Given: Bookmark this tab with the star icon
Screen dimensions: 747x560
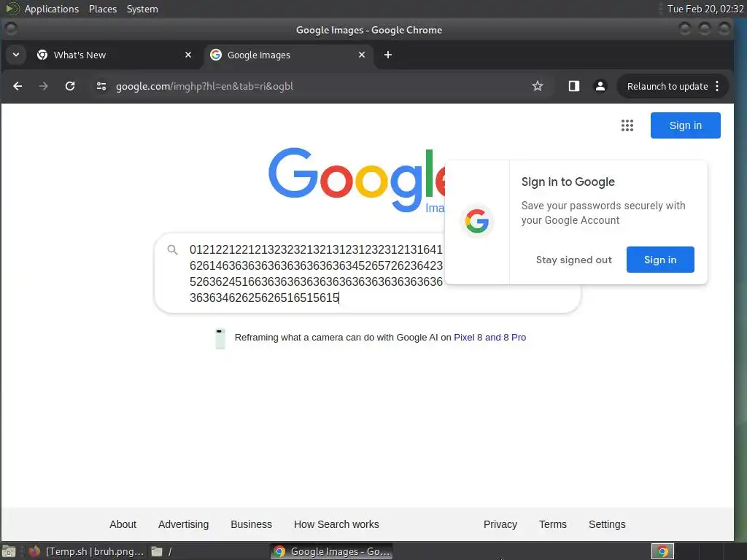Looking at the screenshot, I should (538, 86).
